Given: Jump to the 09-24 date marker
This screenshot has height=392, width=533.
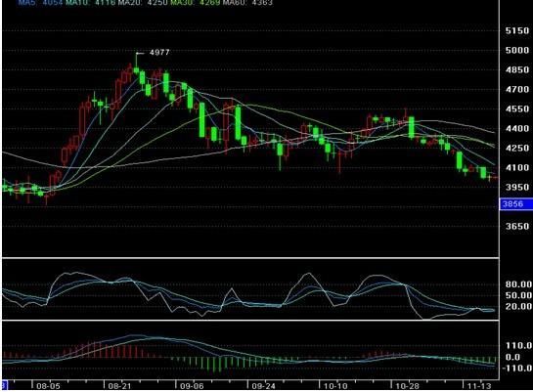Looking at the screenshot, I should point(263,386).
